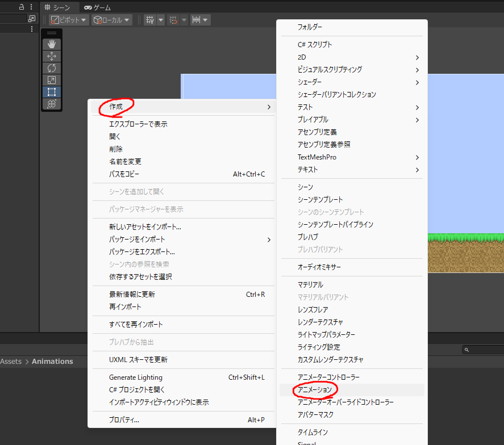This screenshot has width=504, height=445.
Task: Choose 再インポート
Action: tap(183, 307)
